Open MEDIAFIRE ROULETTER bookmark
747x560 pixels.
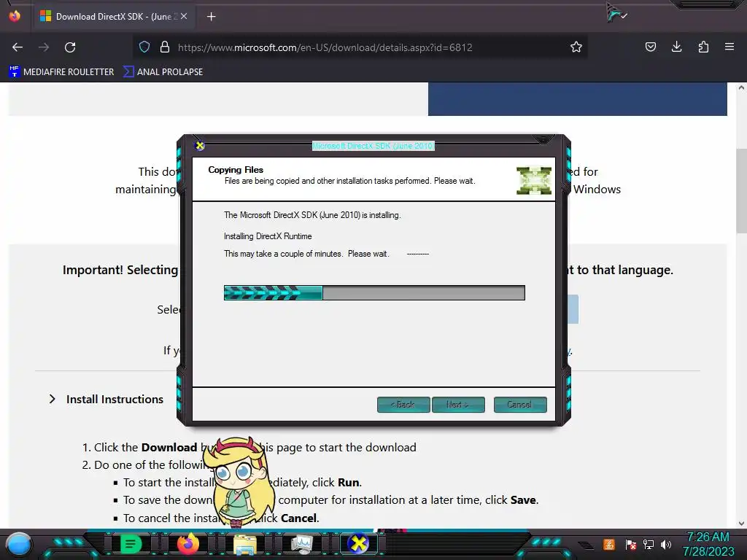tap(61, 72)
